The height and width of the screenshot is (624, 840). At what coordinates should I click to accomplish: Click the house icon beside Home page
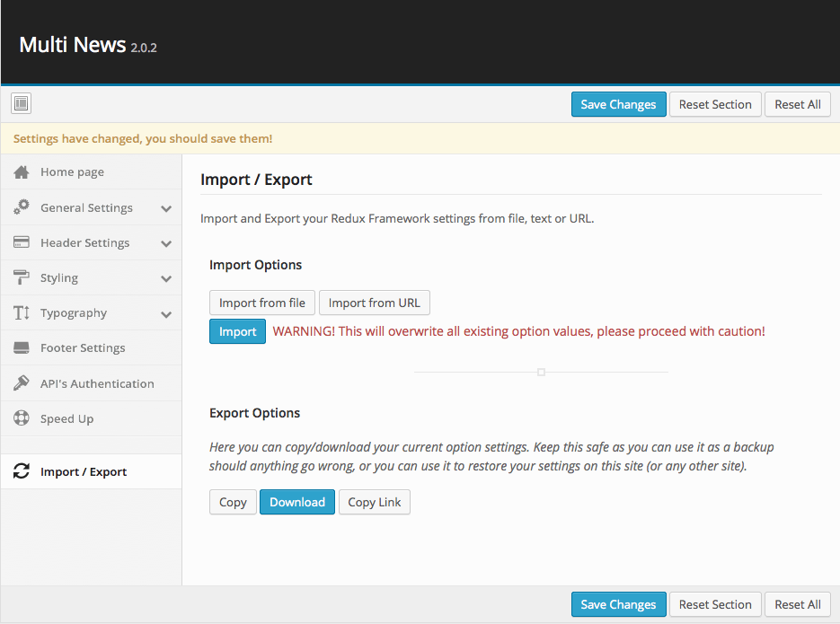22,172
